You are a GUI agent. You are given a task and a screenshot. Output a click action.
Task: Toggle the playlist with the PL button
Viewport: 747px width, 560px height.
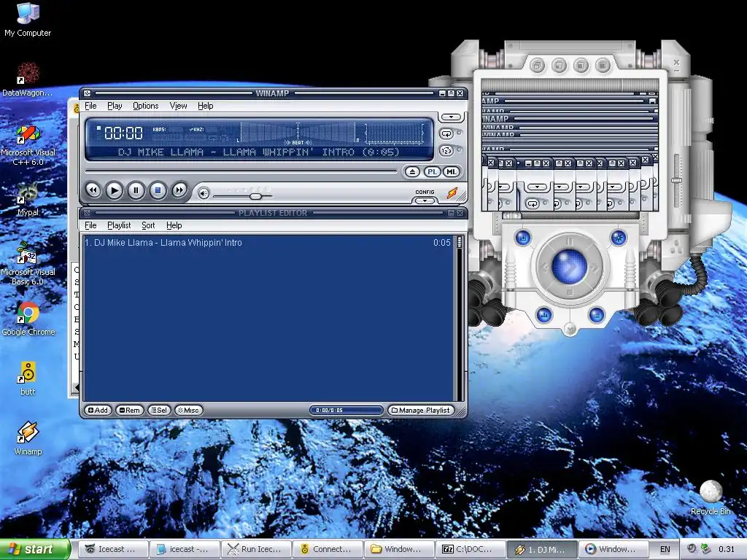tap(432, 172)
